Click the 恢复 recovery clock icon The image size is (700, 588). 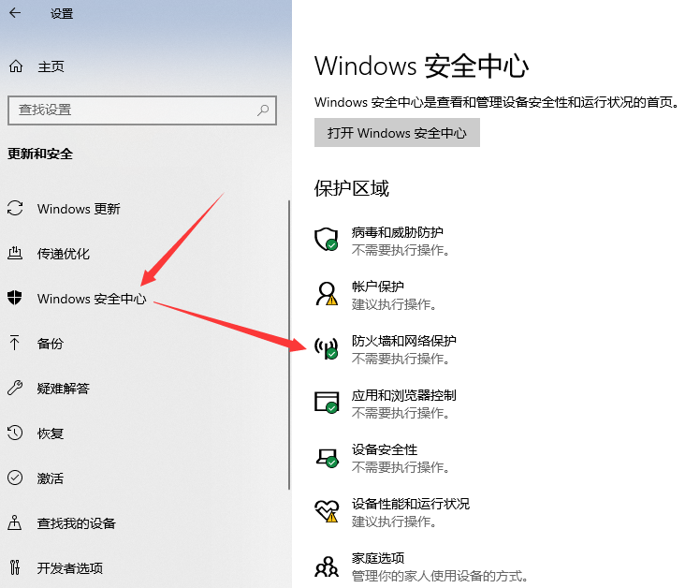click(15, 433)
